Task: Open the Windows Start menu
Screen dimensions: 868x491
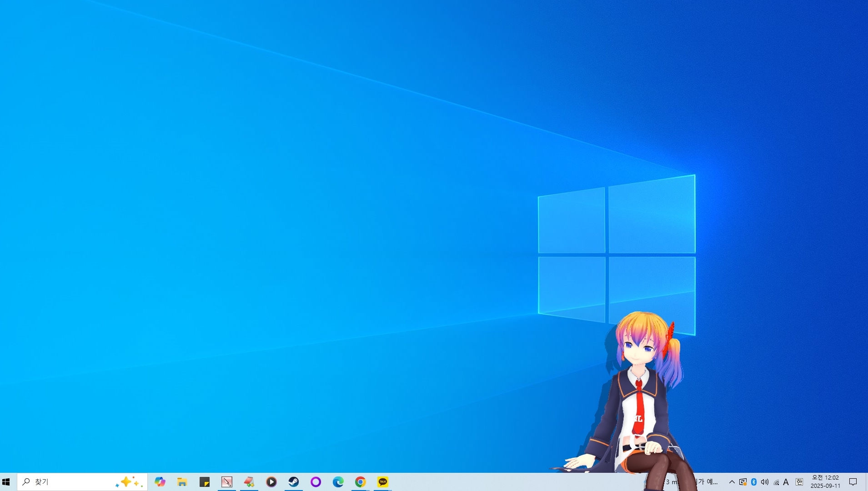Action: [6, 482]
